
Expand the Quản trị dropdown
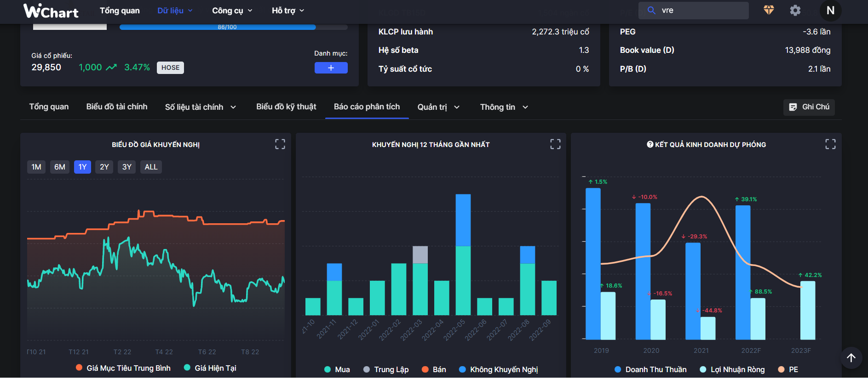[x=438, y=107]
